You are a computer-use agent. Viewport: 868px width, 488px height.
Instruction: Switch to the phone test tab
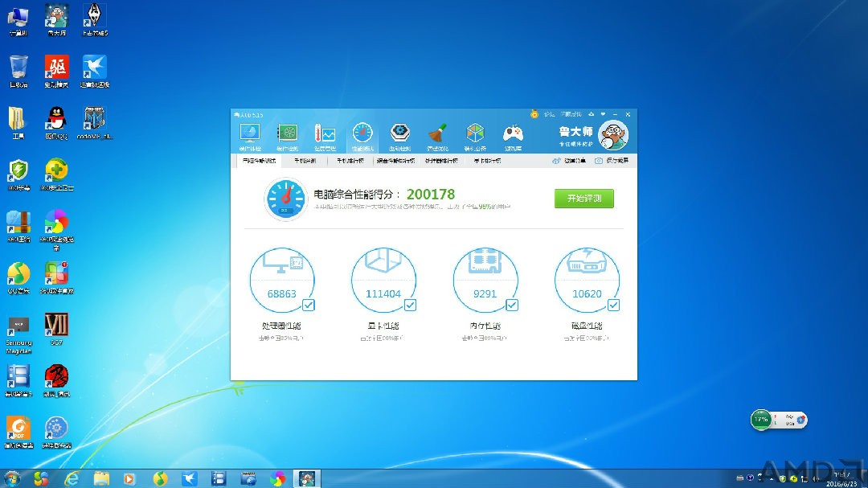click(x=305, y=161)
